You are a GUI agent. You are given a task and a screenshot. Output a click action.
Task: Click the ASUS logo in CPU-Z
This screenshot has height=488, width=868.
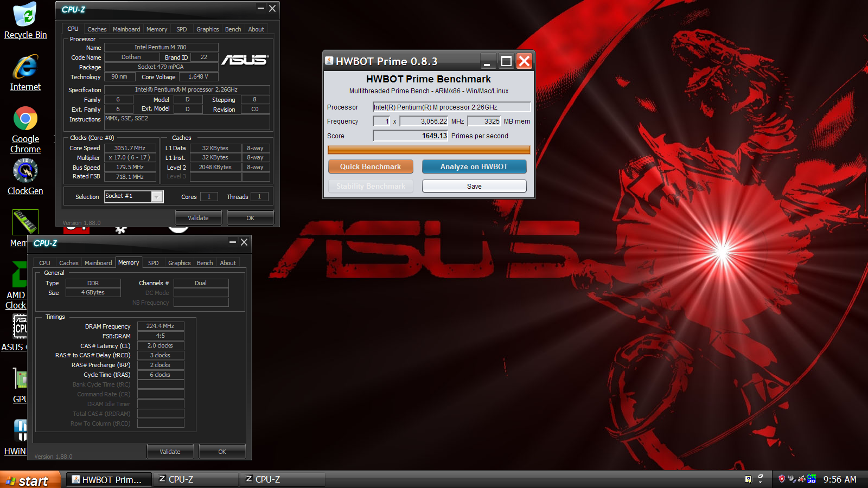[x=245, y=60]
